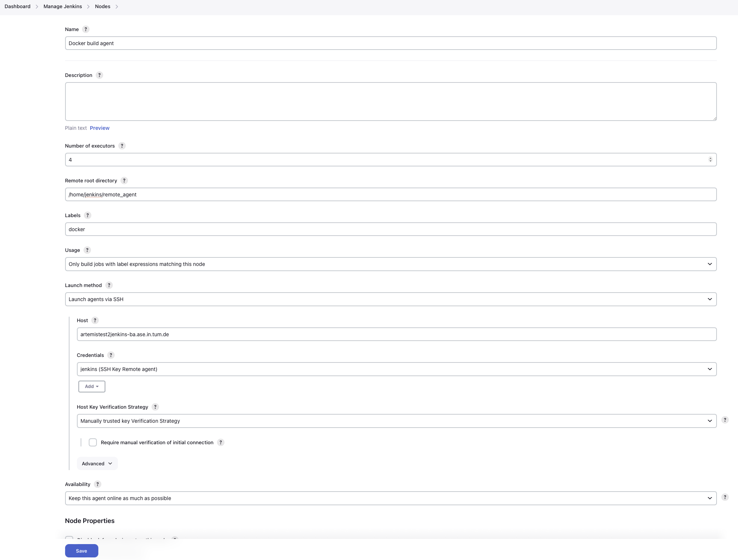Navigate to Manage Jenkins via breadcrumb
The height and width of the screenshot is (560, 738).
(x=62, y=6)
